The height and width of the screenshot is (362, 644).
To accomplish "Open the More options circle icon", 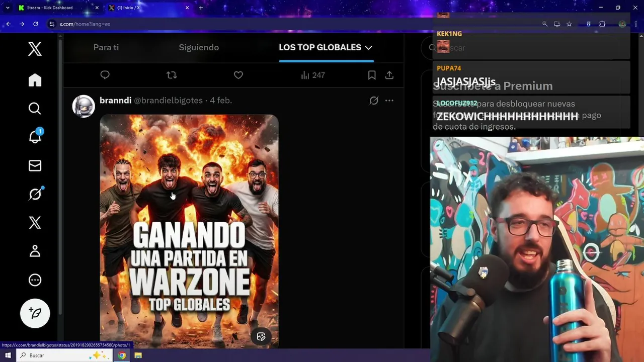I will [35, 280].
